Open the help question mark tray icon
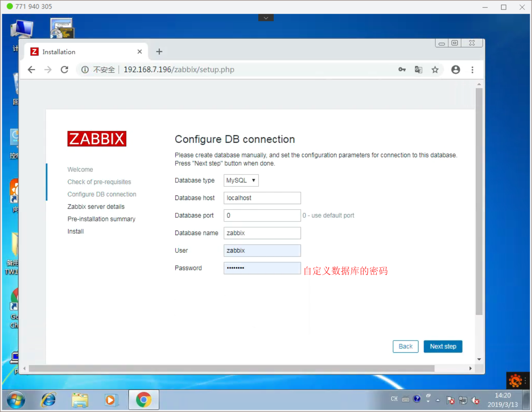The width and height of the screenshot is (532, 412). [417, 398]
